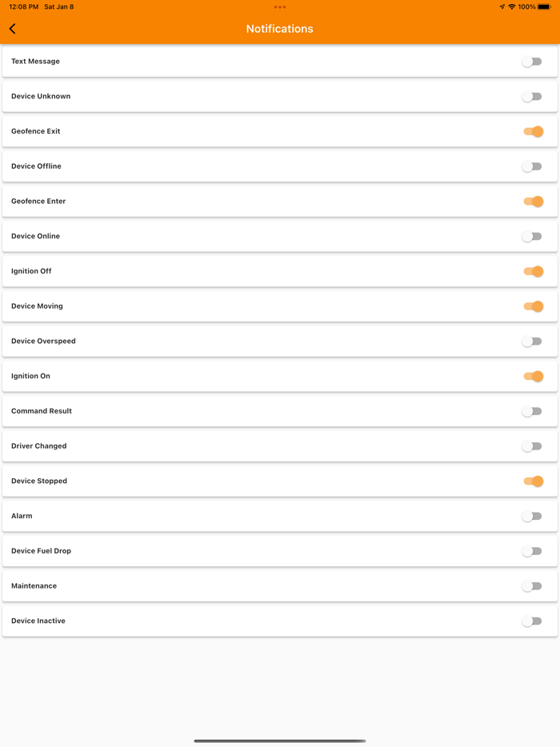Image resolution: width=560 pixels, height=747 pixels.
Task: Enable Text Message notifications
Action: click(x=532, y=62)
